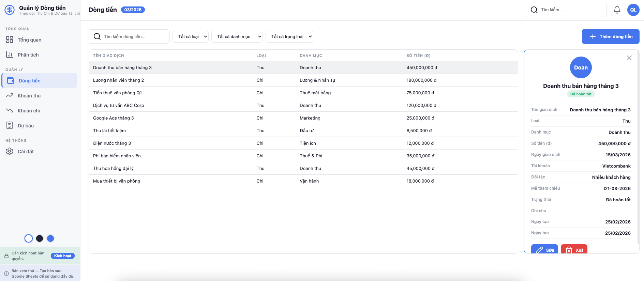
Task: Select the blue theme color swatch
Action: point(50,238)
